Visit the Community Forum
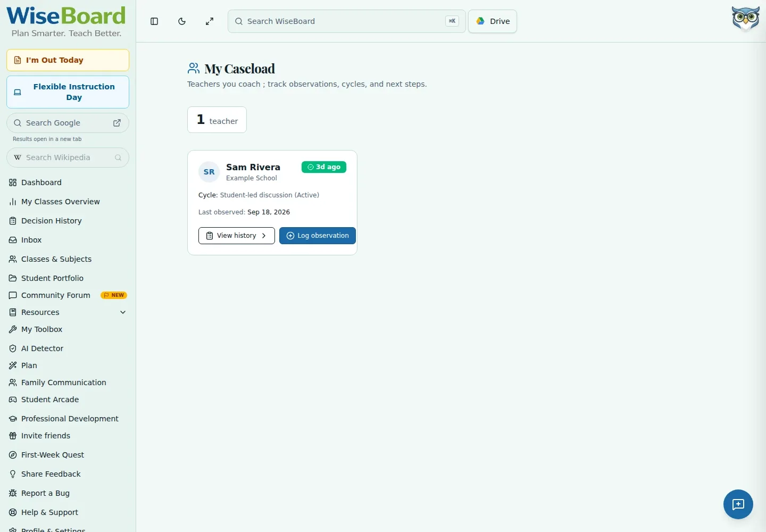The image size is (766, 532). [x=68, y=295]
